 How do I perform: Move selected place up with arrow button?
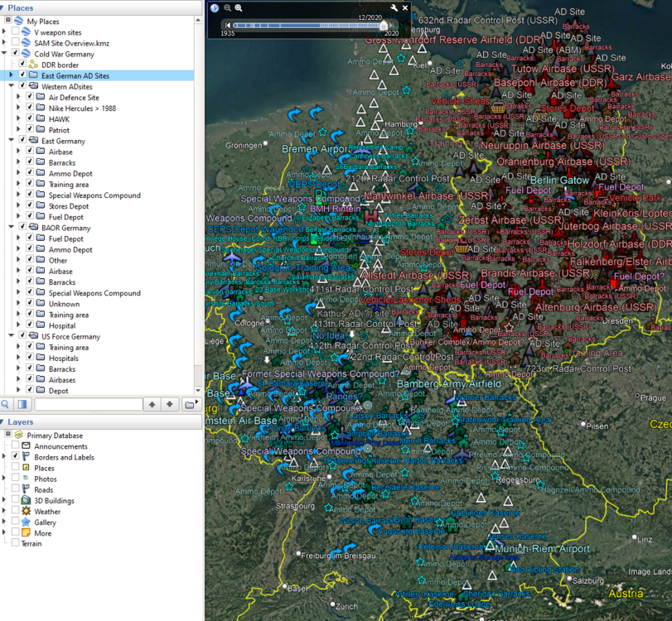pyautogui.click(x=152, y=404)
